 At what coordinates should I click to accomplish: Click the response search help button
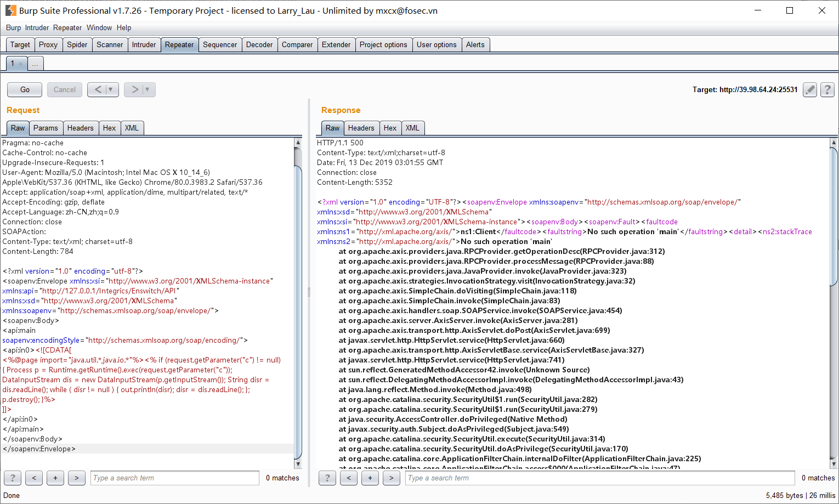tap(327, 478)
